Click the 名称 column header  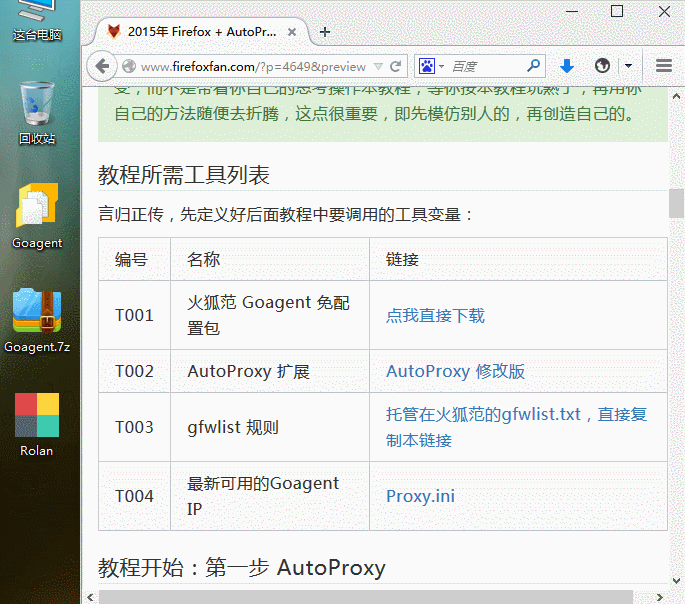click(x=270, y=259)
